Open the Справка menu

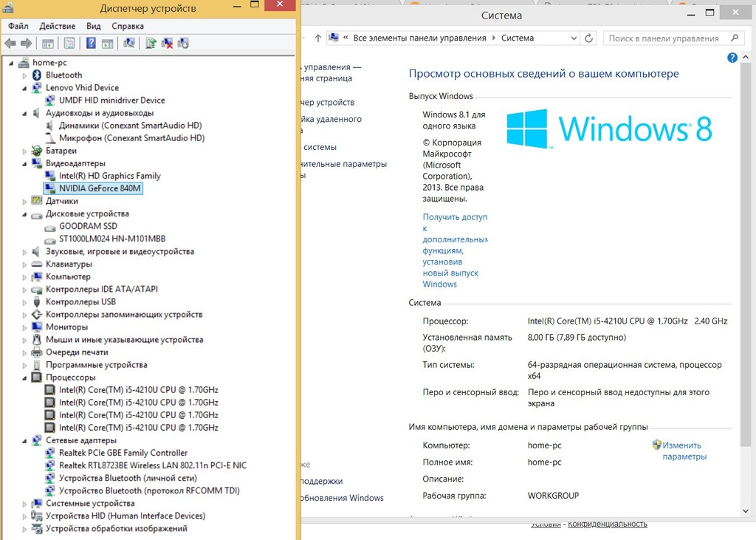click(x=128, y=26)
